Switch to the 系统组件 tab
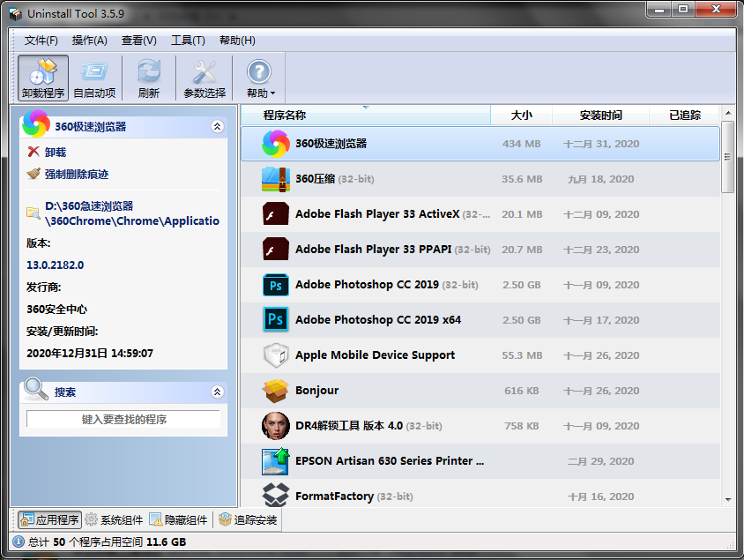This screenshot has width=744, height=560. [114, 519]
